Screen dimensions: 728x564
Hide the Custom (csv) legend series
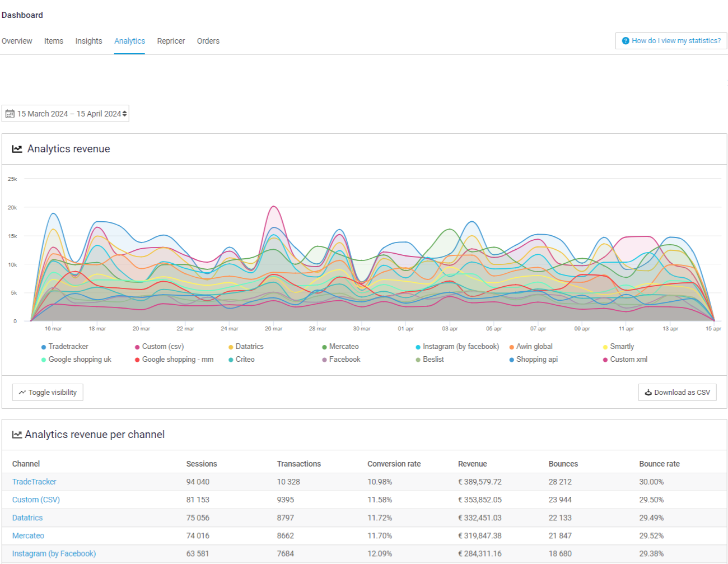coord(162,347)
